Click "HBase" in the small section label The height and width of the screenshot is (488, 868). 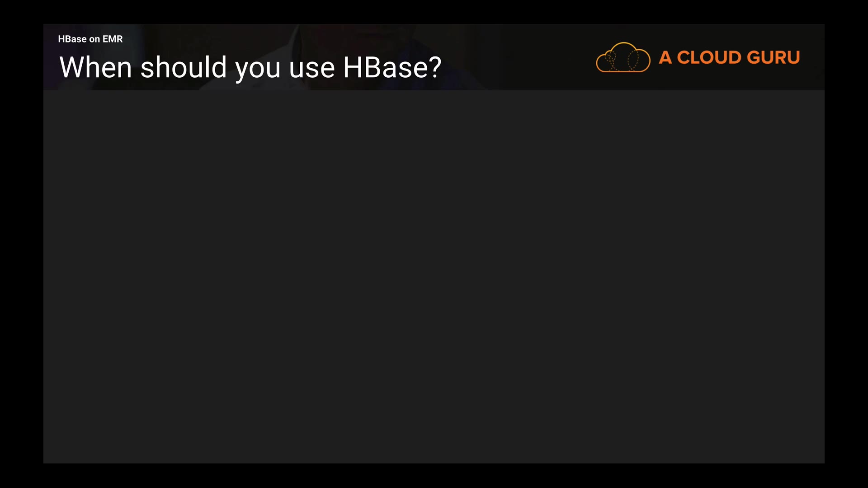72,39
